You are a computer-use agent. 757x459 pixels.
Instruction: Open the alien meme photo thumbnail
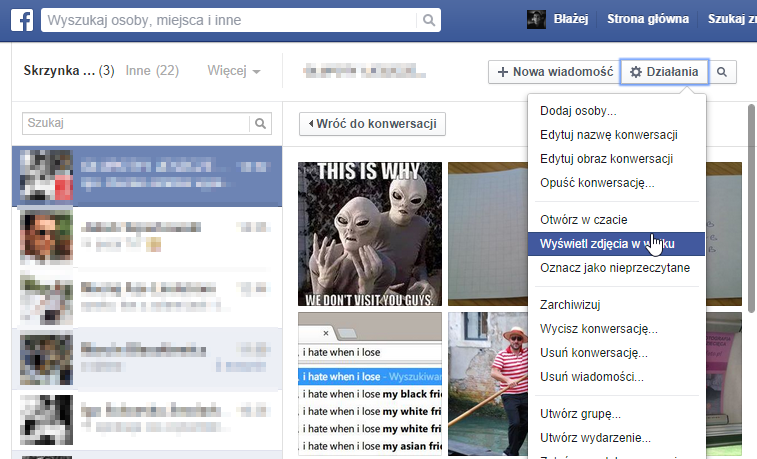pyautogui.click(x=370, y=234)
